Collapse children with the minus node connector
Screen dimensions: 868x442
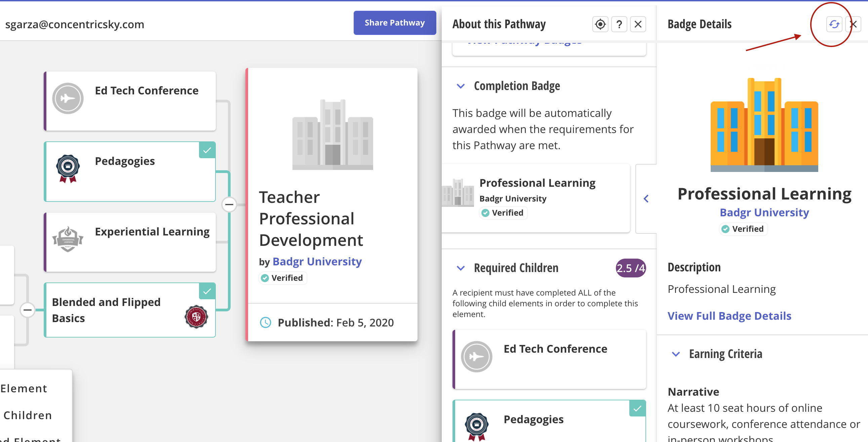(229, 204)
